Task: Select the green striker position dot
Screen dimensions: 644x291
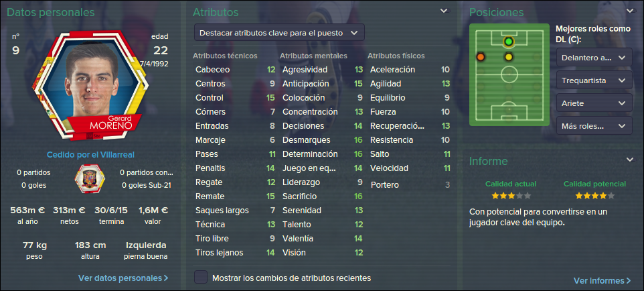Action: coord(509,42)
